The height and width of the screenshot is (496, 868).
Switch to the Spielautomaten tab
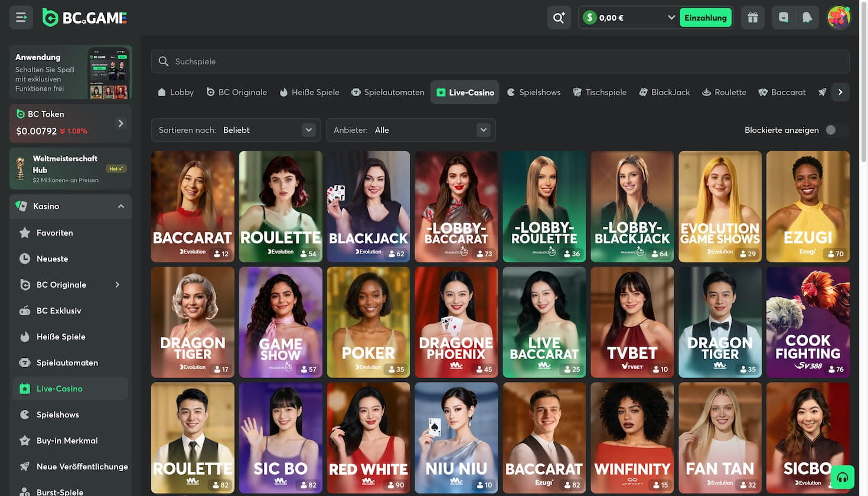pyautogui.click(x=388, y=92)
